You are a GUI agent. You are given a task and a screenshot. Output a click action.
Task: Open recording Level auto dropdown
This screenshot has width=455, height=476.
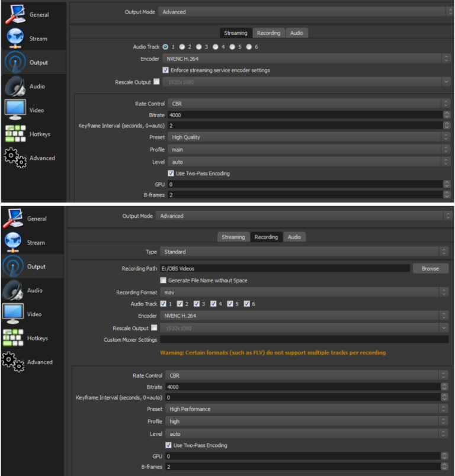click(x=306, y=434)
